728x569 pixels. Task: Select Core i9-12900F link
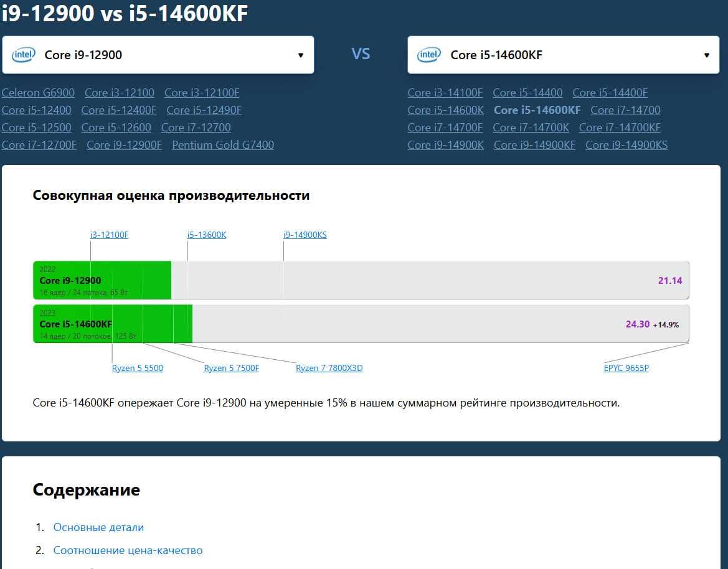pos(125,145)
